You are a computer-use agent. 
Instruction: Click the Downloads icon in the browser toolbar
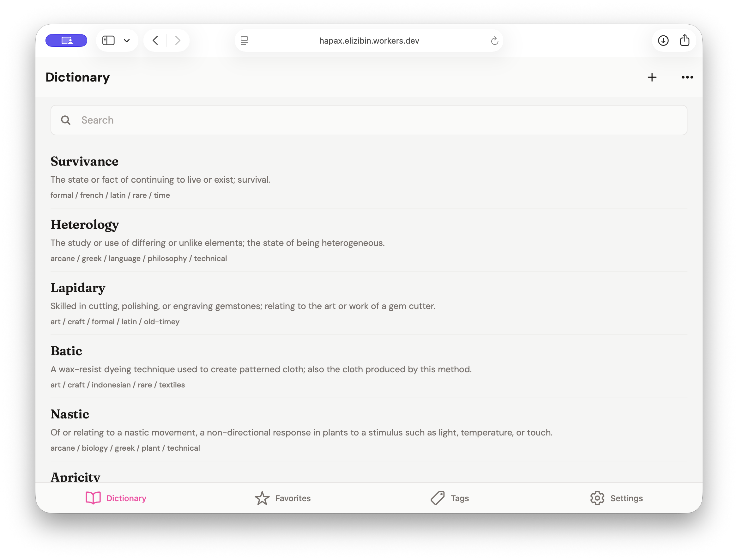tap(663, 40)
